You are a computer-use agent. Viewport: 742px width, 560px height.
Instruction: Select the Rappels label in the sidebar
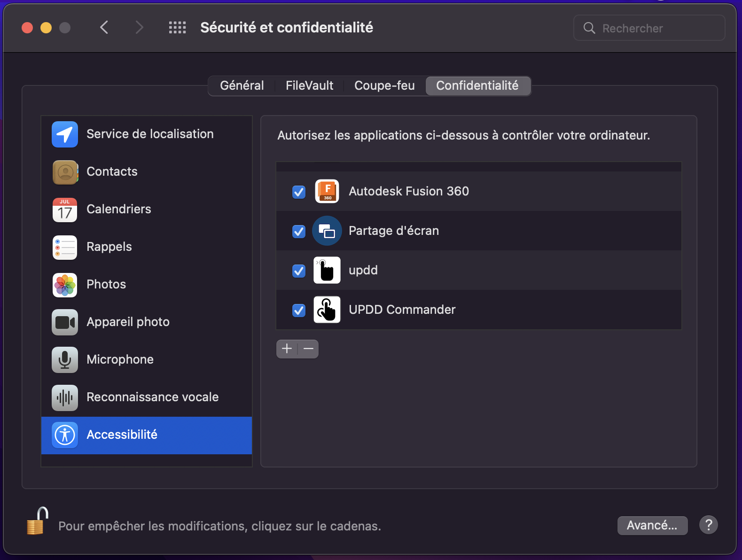(x=109, y=247)
